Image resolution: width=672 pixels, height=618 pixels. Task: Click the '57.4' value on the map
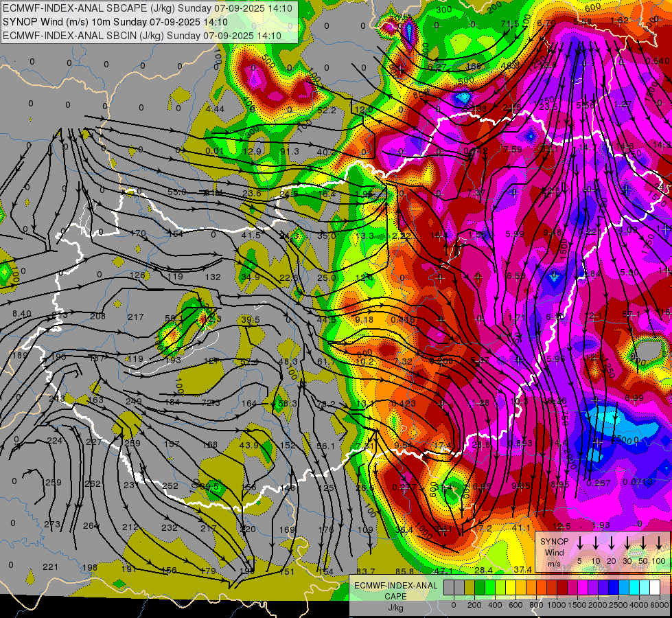click(249, 362)
